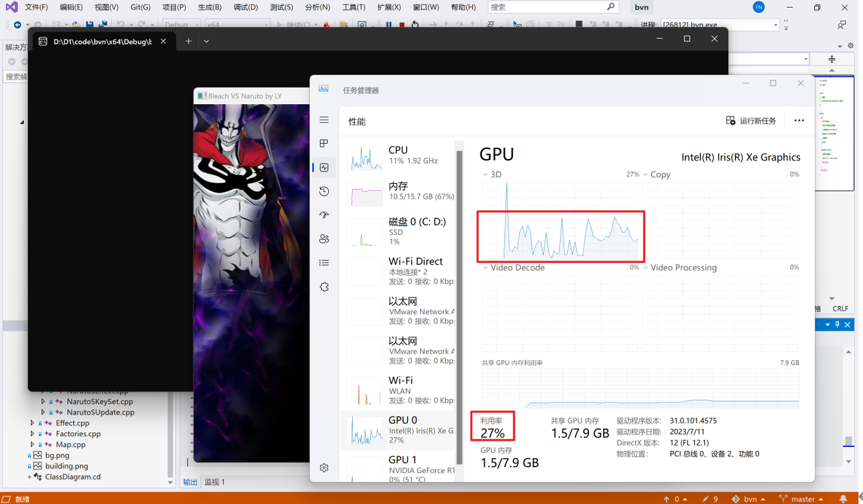Select CPU in the performance list
The image size is (863, 504).
(x=398, y=157)
